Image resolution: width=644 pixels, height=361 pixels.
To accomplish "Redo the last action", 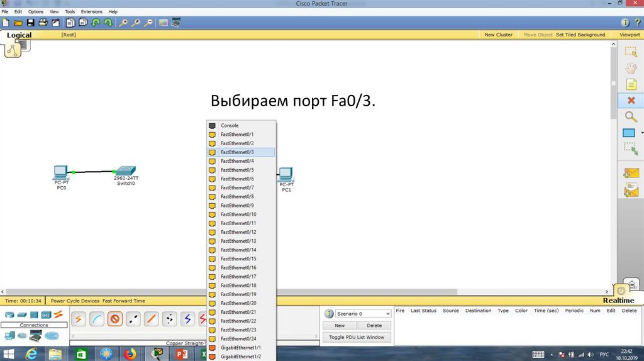I will pos(108,23).
